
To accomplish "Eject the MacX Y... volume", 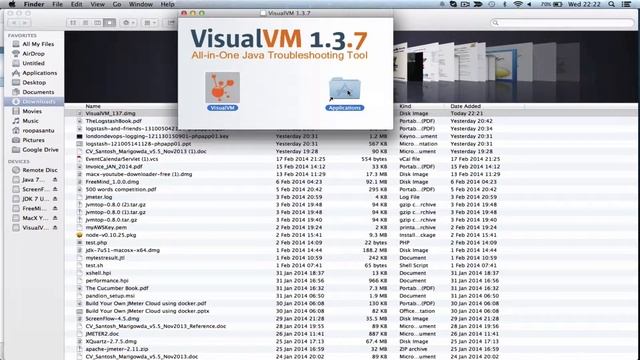I will coord(55,218).
